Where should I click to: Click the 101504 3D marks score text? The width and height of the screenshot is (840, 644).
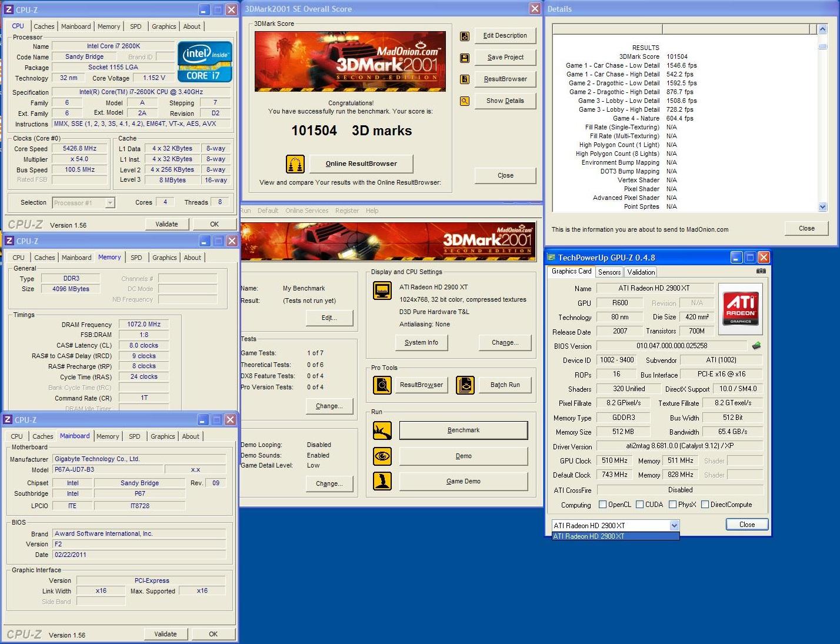(352, 131)
